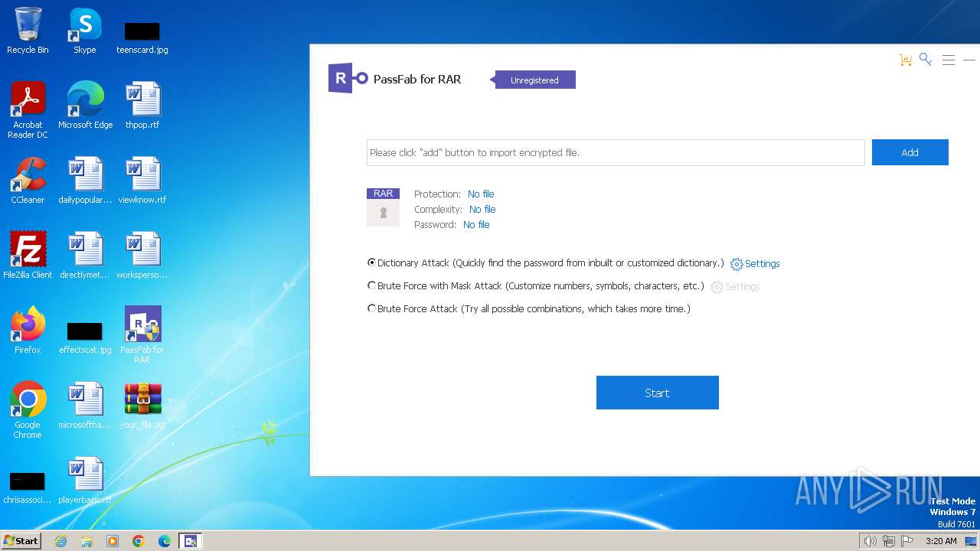Click the network tray icon

click(x=889, y=541)
